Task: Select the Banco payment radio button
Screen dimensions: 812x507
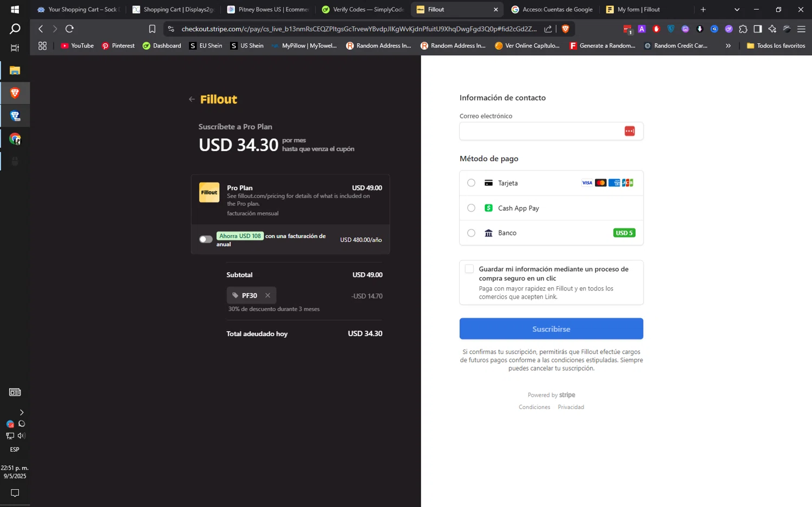Action: [471, 233]
